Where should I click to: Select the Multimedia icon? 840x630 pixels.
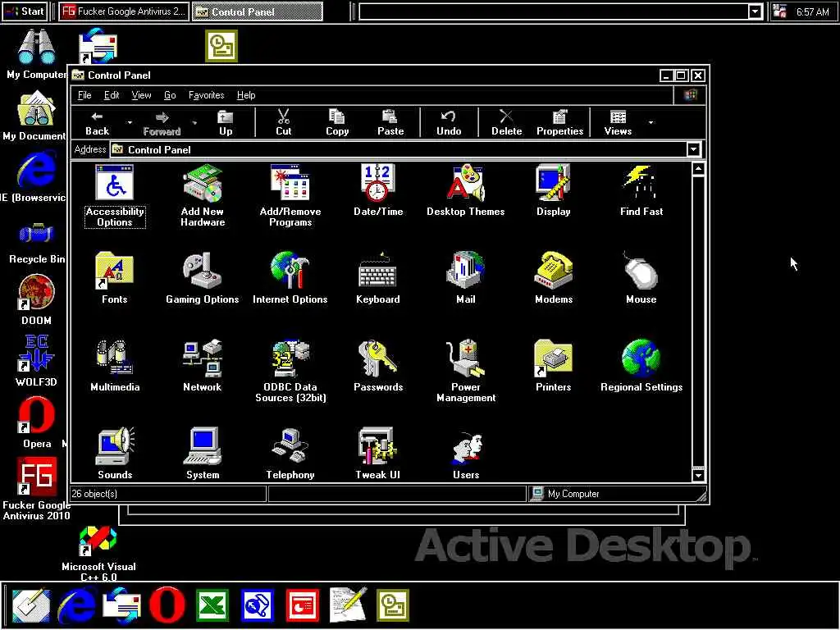click(115, 366)
